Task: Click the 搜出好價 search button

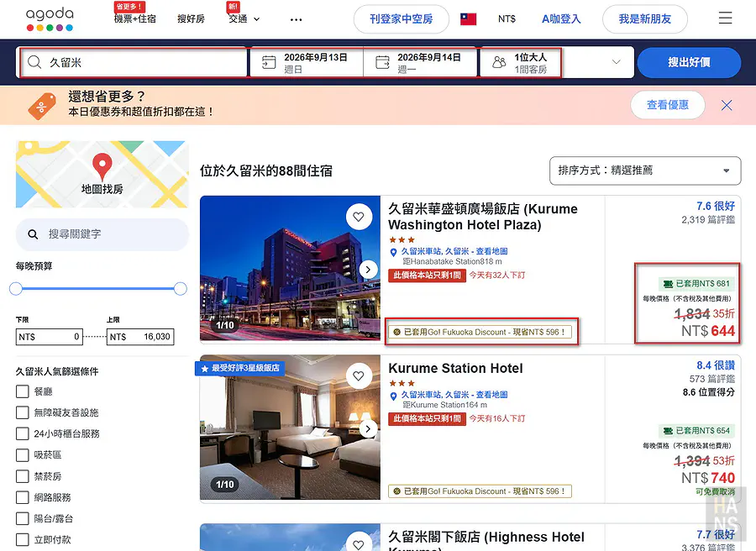Action: click(x=689, y=62)
